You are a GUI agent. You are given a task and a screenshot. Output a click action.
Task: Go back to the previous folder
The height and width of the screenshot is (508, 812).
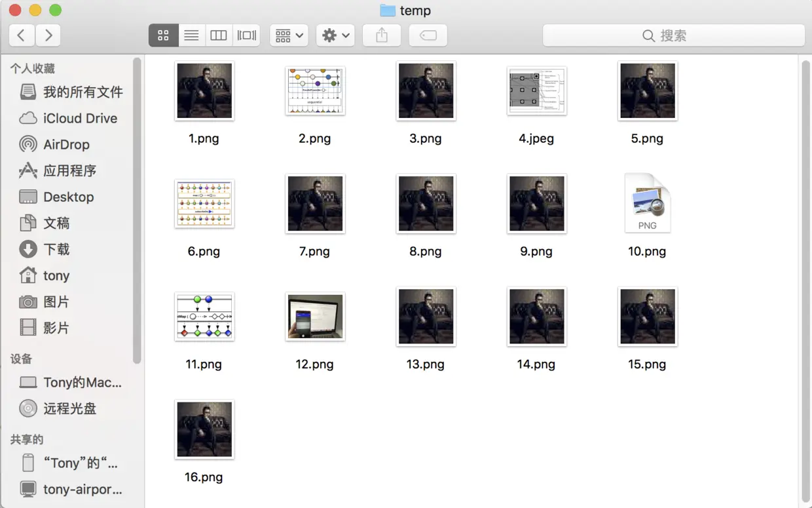point(22,35)
